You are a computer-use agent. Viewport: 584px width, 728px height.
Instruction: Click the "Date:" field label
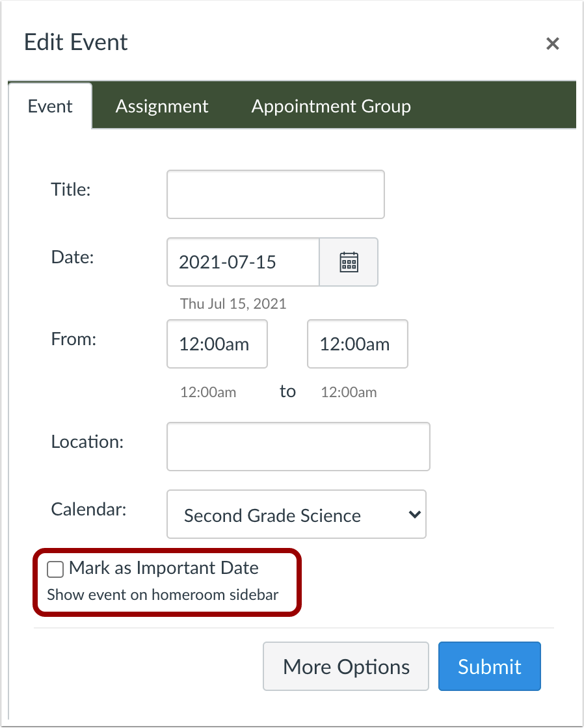coord(72,257)
